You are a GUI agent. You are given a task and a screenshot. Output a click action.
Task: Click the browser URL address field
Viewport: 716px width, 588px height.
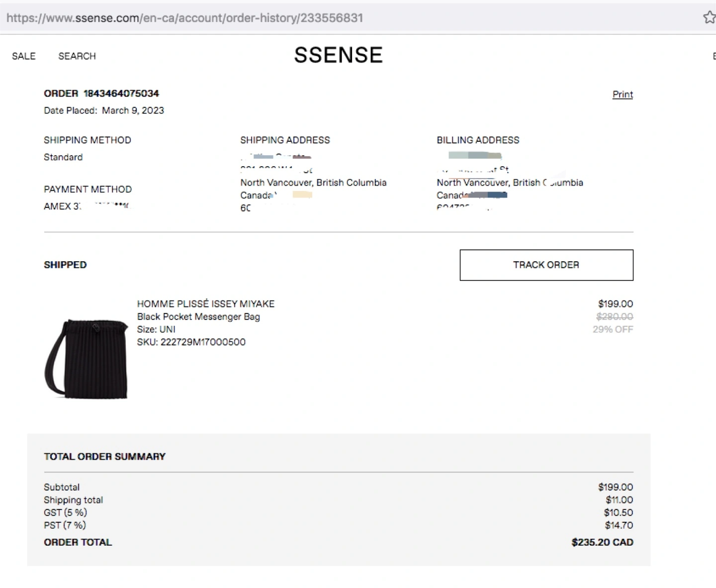coord(348,18)
